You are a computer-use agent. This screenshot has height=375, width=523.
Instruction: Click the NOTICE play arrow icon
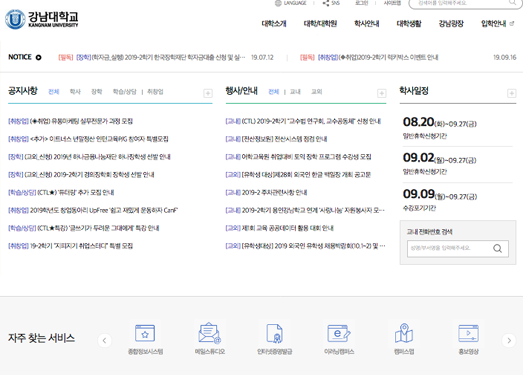click(39, 57)
